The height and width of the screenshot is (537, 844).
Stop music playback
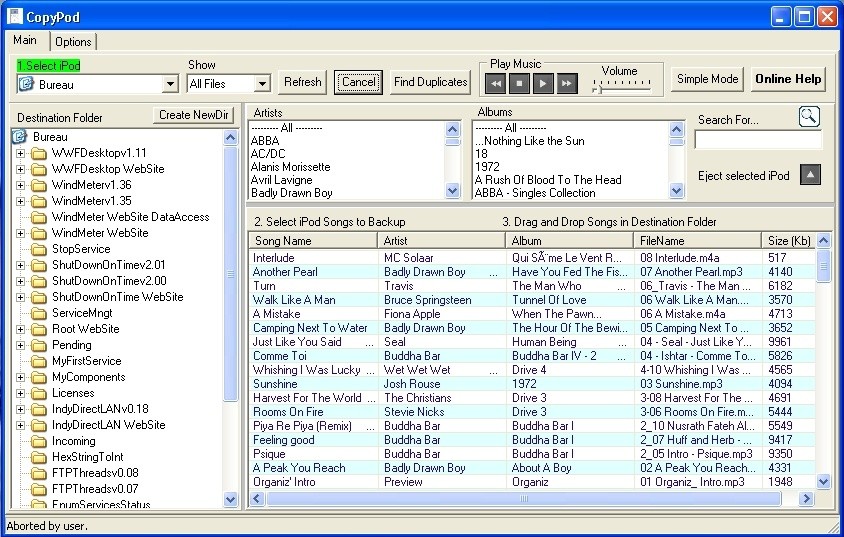[519, 83]
